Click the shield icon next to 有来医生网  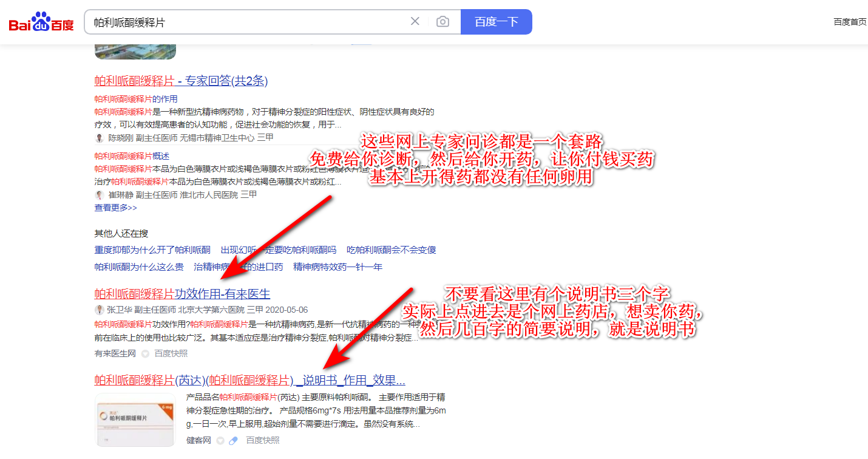[145, 353]
